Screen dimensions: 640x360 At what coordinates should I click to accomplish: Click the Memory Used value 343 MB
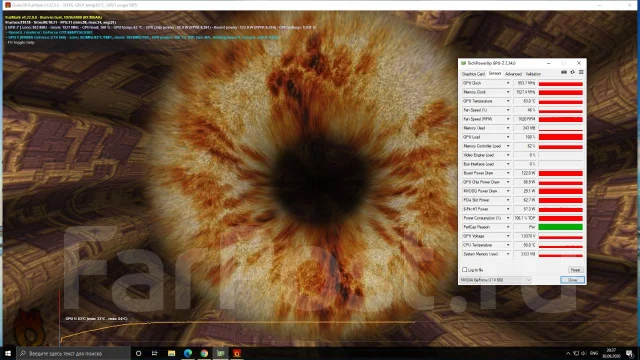click(x=525, y=128)
